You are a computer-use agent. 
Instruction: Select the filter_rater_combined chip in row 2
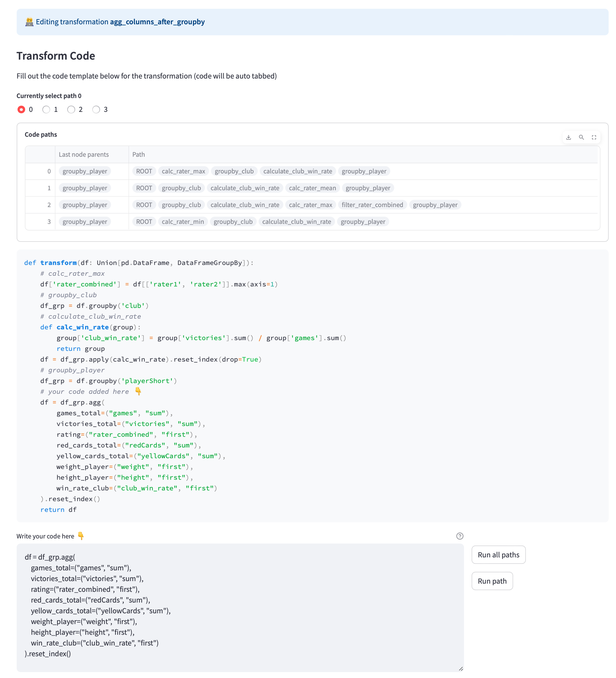pyautogui.click(x=372, y=205)
